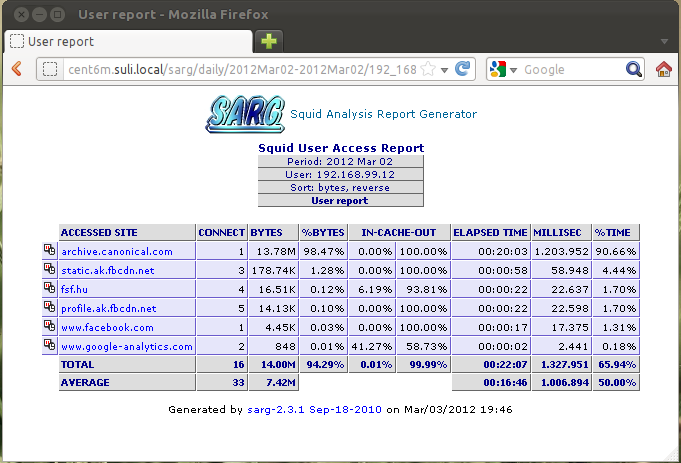
Task: Click the 90.66% time cell
Action: (x=616, y=251)
